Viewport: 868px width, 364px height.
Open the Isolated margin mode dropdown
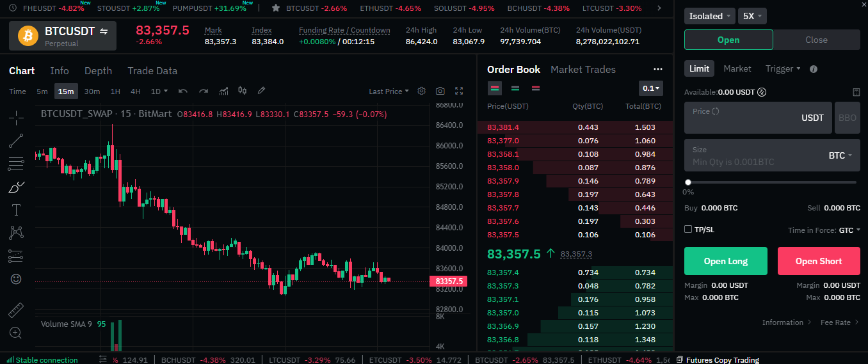coord(710,16)
